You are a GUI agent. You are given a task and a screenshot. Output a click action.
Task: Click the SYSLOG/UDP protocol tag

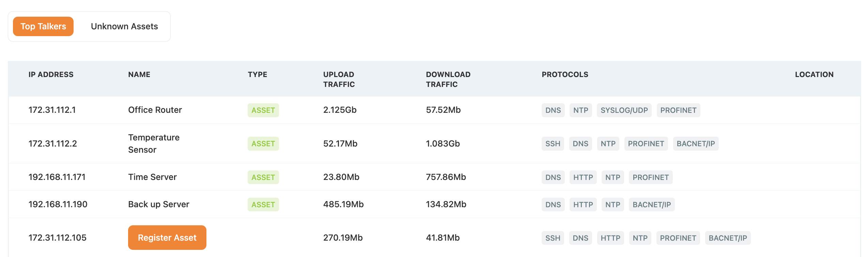tap(624, 110)
